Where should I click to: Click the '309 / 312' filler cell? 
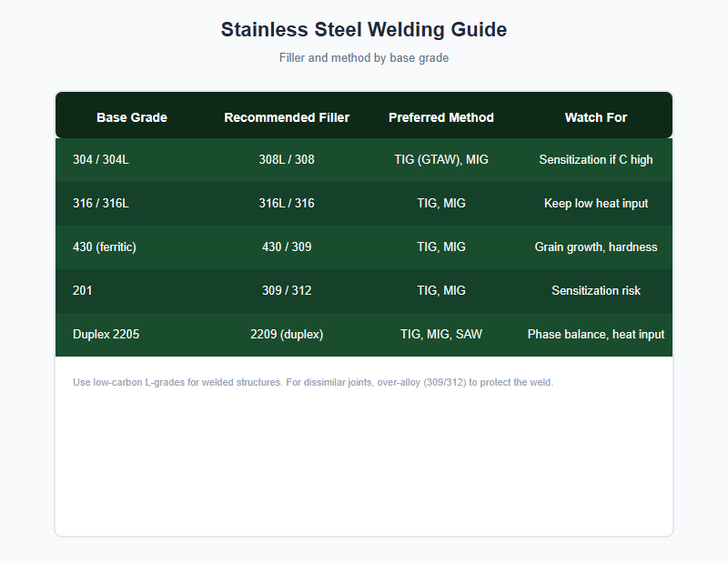tap(287, 290)
